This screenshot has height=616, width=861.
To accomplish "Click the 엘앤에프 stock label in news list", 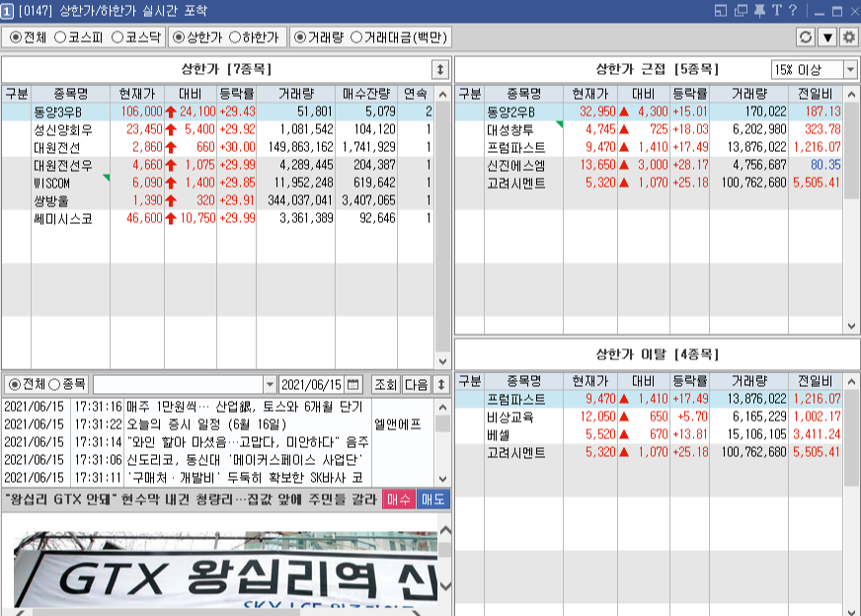I will 398,424.
